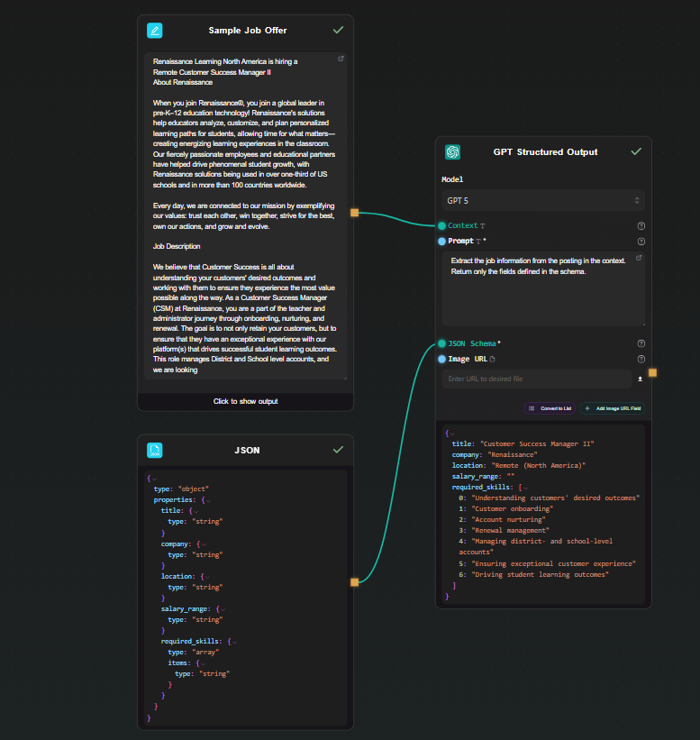Click the Convert to List button
Viewport: 700px width, 740px height.
pyautogui.click(x=550, y=408)
